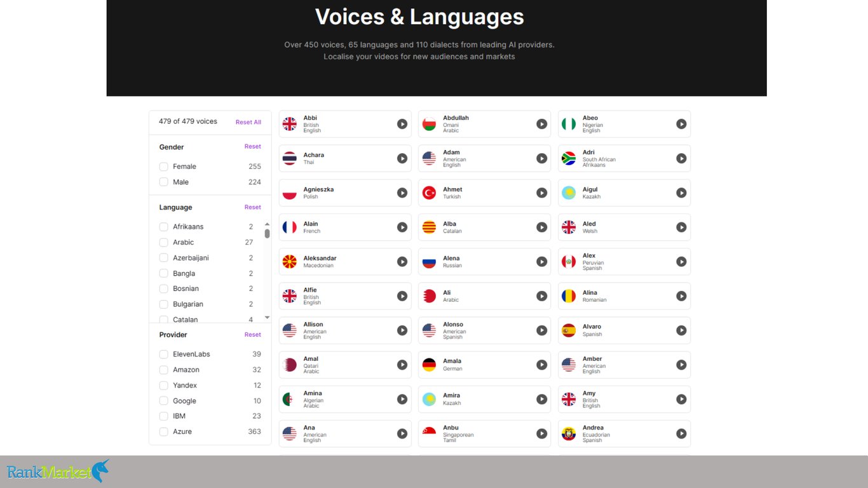868x488 pixels.
Task: Tick the IBM provider checkbox
Action: [x=163, y=416]
